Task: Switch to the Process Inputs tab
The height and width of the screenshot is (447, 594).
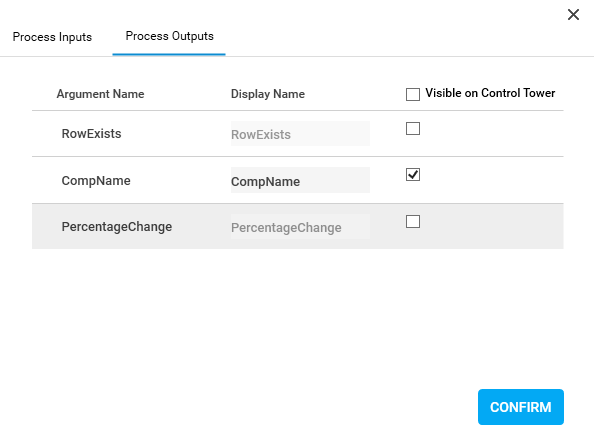Action: [x=52, y=37]
